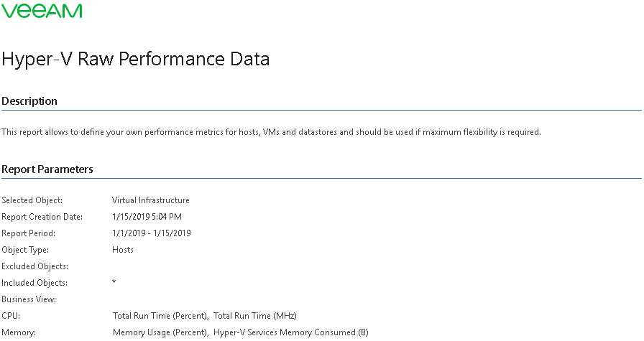Click the Hyper-V Raw Performance Data title
The width and height of the screenshot is (644, 341).
pyautogui.click(x=136, y=59)
